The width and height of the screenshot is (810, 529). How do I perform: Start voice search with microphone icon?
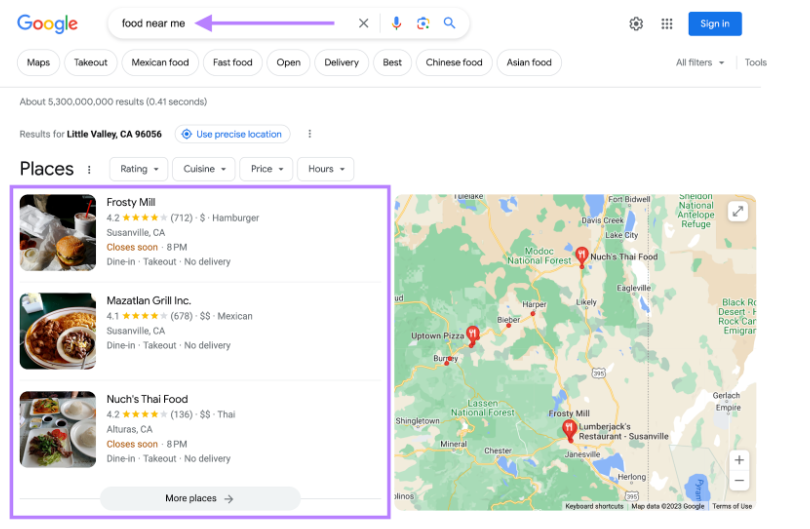point(396,23)
